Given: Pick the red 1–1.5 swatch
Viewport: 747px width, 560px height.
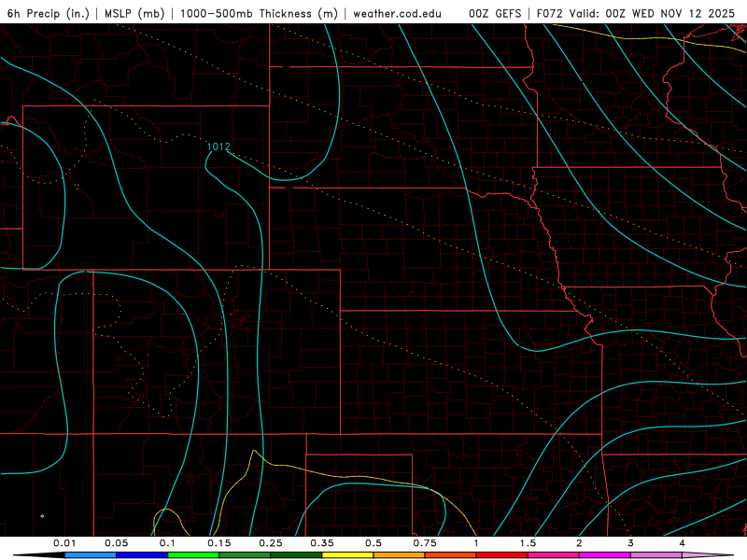Looking at the screenshot, I should (x=502, y=555).
